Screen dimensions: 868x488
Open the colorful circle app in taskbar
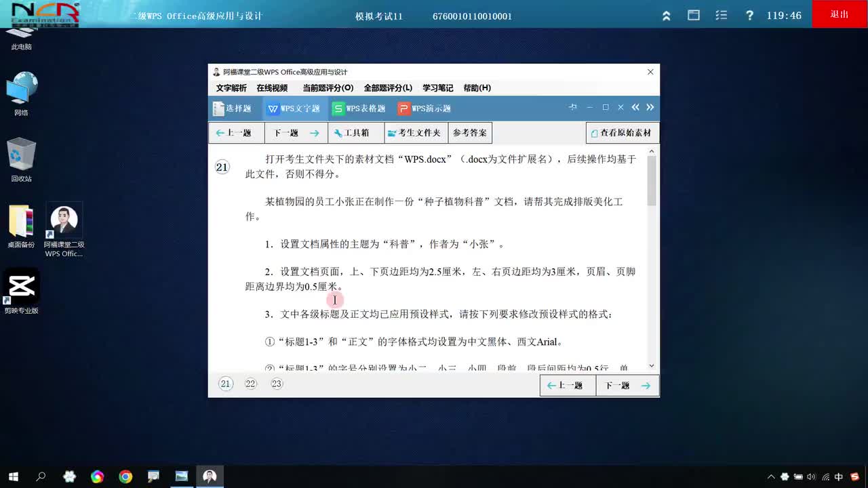(97, 476)
